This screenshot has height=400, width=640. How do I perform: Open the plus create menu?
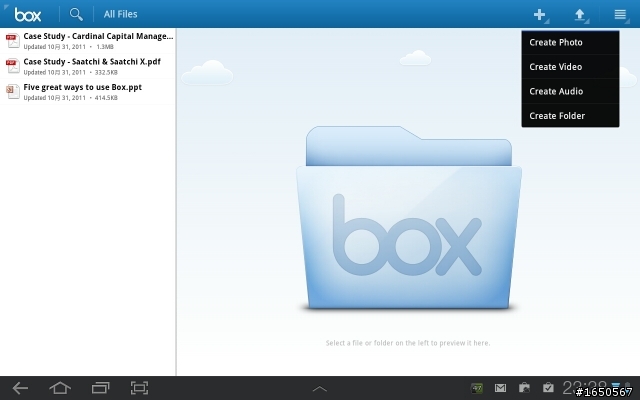click(x=540, y=15)
